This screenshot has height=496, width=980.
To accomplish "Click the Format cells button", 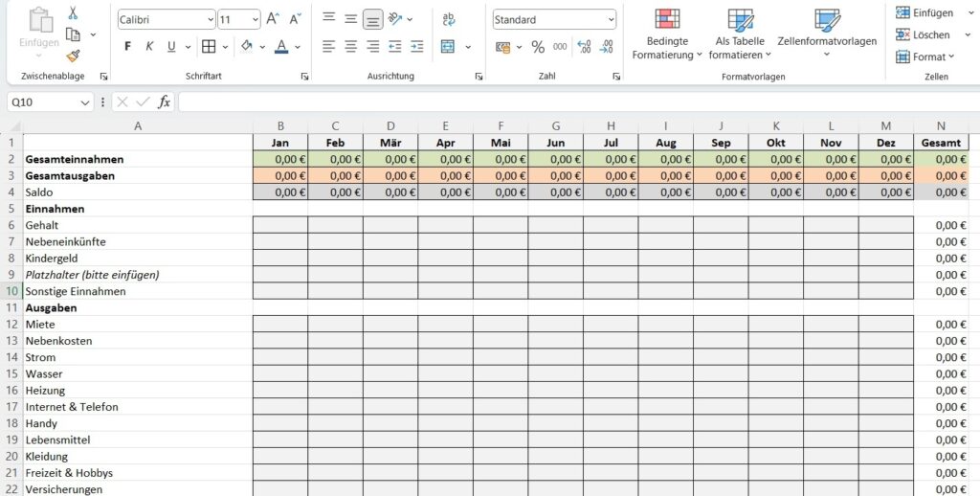I will (x=924, y=56).
